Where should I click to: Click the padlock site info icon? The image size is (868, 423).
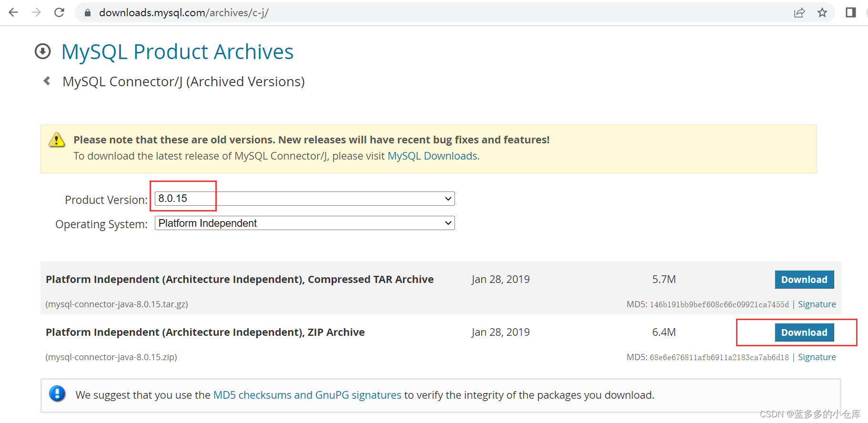(x=88, y=13)
